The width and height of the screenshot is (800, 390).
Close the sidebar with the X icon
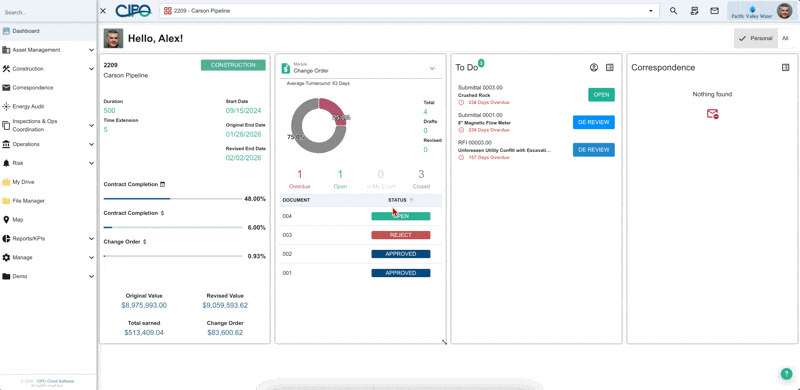click(x=103, y=11)
